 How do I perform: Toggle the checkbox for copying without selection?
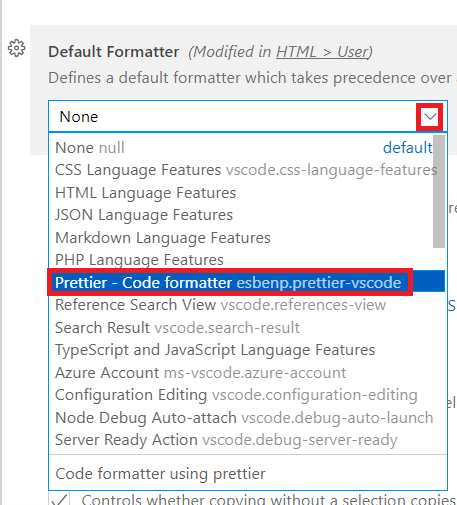point(59,499)
